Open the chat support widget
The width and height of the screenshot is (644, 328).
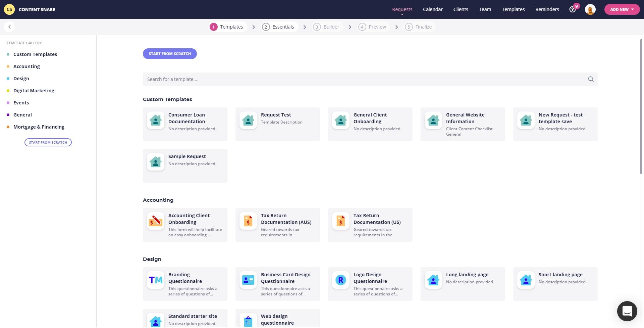pyautogui.click(x=627, y=311)
